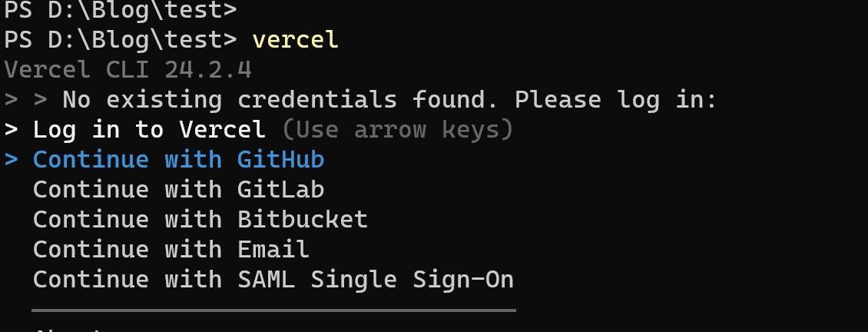This screenshot has height=332, width=868.
Task: Click the word Sign-On in the last option
Action: (462, 279)
